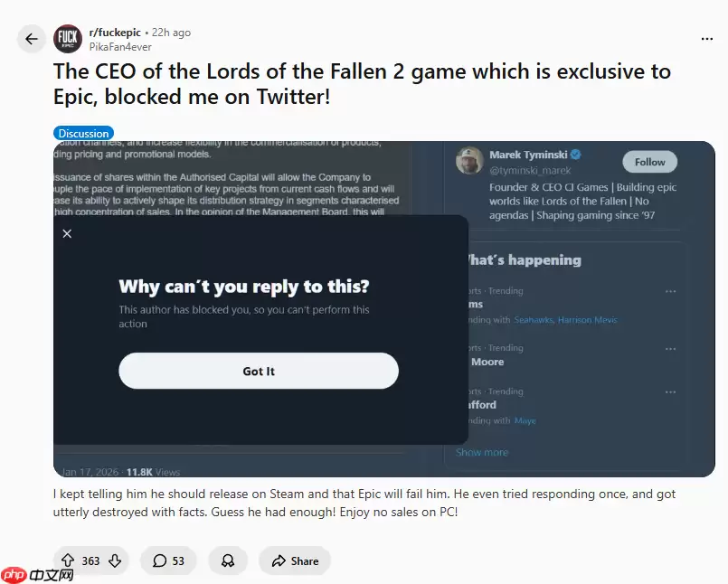Screen dimensions: 728x584
Task: Upvote the post
Action: pyautogui.click(x=68, y=560)
